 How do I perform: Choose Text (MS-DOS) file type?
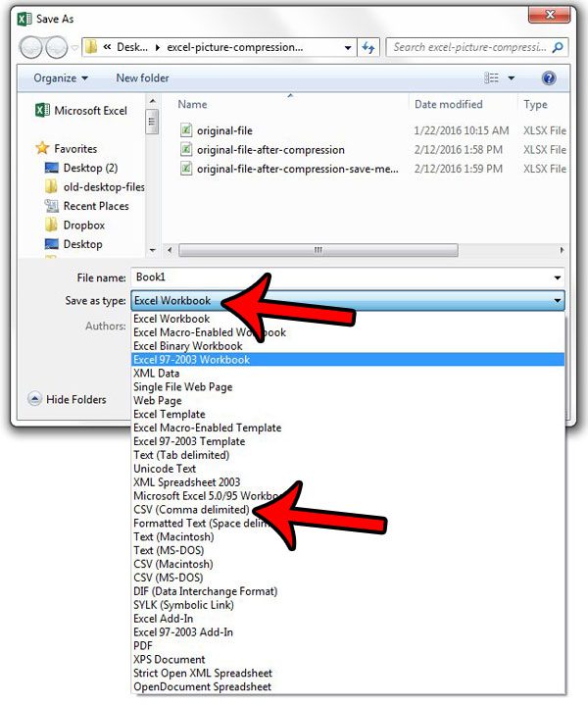[x=349, y=550]
